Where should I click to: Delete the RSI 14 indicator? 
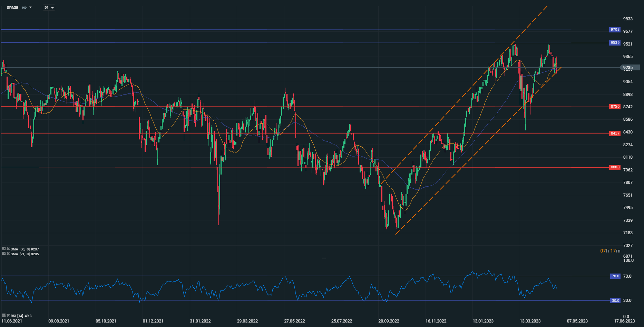coord(8,315)
